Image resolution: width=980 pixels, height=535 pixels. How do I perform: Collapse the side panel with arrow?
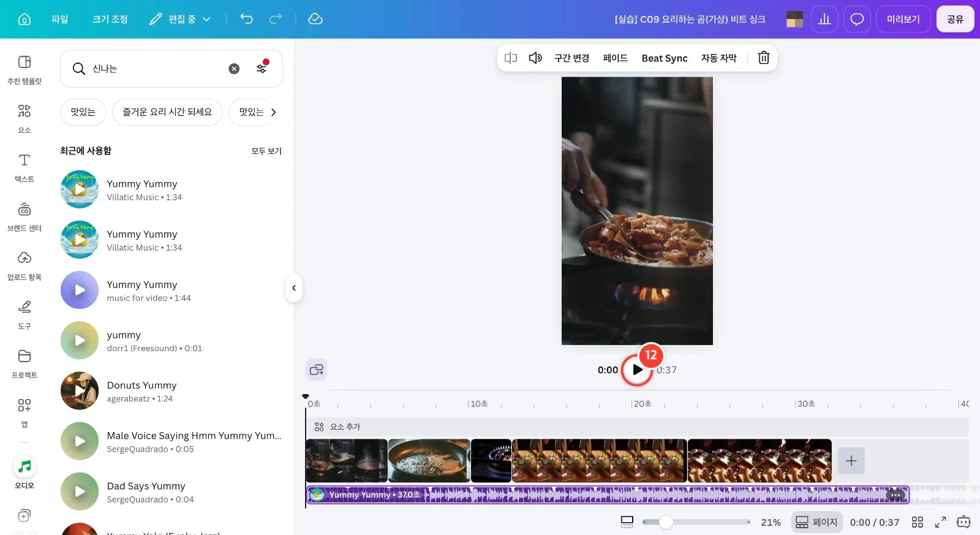tap(294, 288)
